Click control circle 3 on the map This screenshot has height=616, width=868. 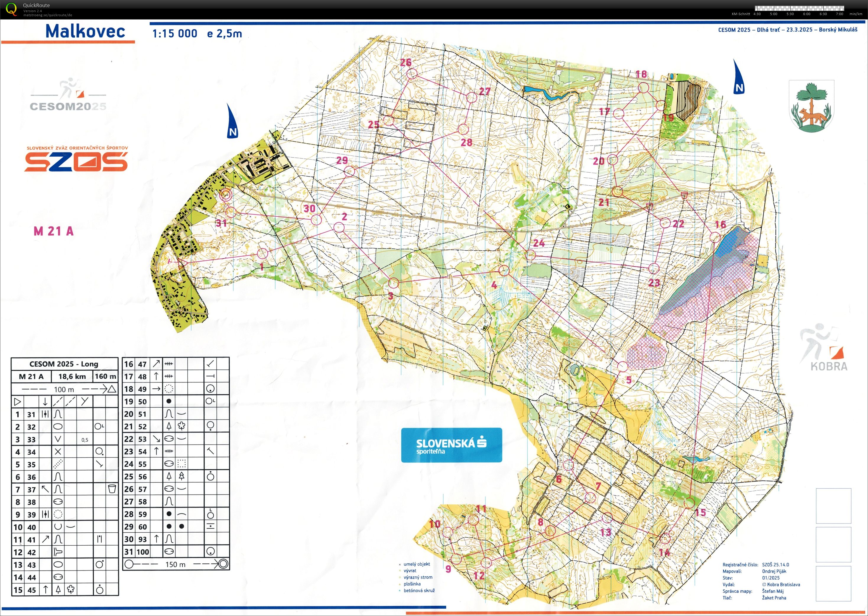[394, 283]
